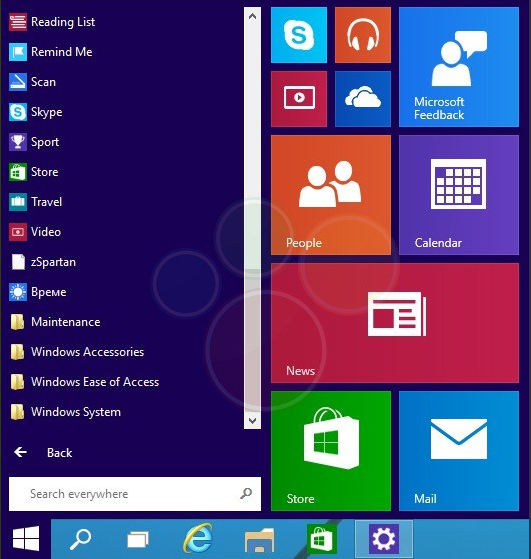531x559 pixels.
Task: Open the Mail tile
Action: (x=459, y=451)
